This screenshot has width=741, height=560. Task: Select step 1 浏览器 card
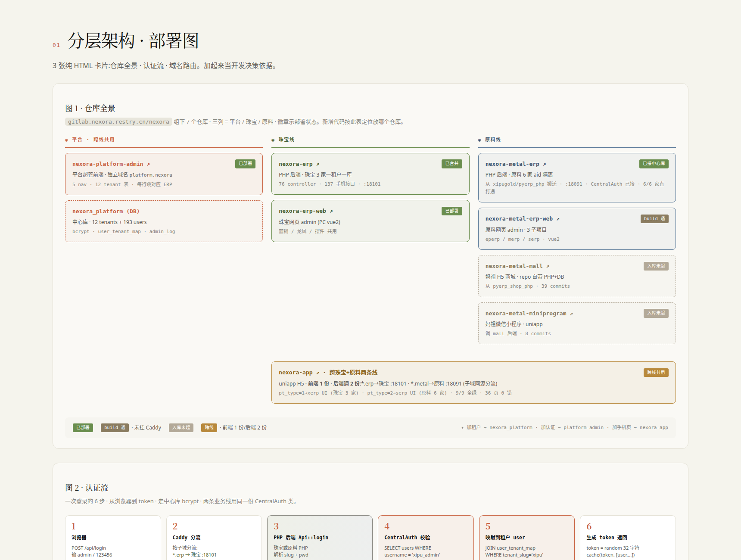click(x=113, y=538)
